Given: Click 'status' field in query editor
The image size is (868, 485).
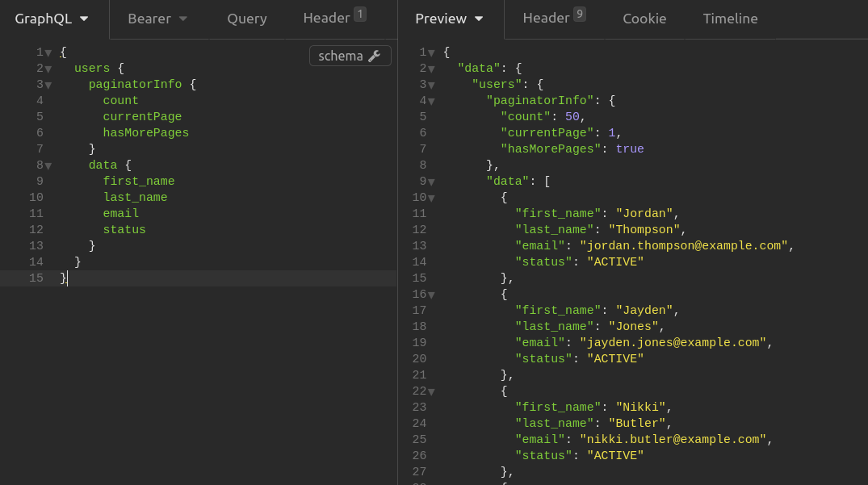Looking at the screenshot, I should [124, 229].
